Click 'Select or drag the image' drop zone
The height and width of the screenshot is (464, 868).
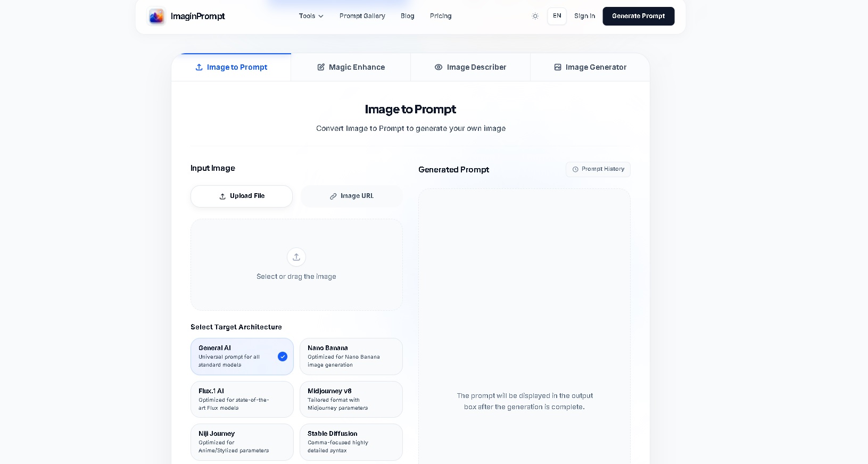pos(296,264)
